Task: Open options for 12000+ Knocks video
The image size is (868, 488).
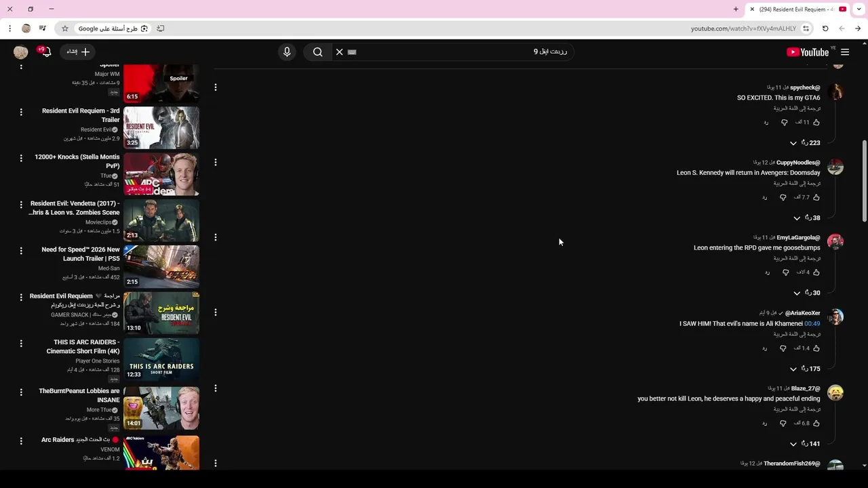Action: (21, 158)
